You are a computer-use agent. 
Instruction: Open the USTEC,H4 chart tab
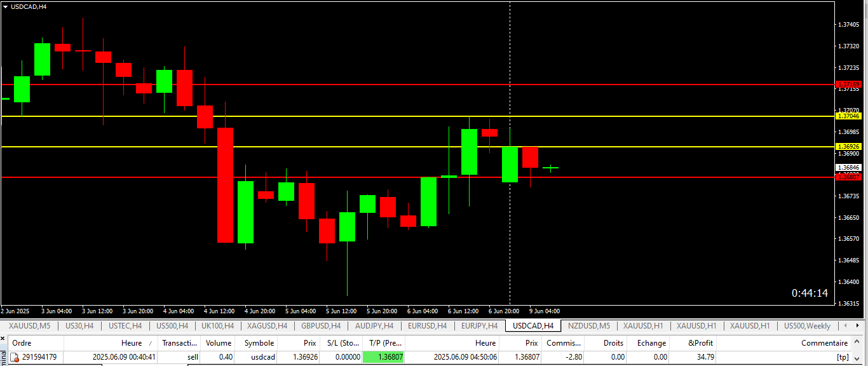(x=125, y=326)
